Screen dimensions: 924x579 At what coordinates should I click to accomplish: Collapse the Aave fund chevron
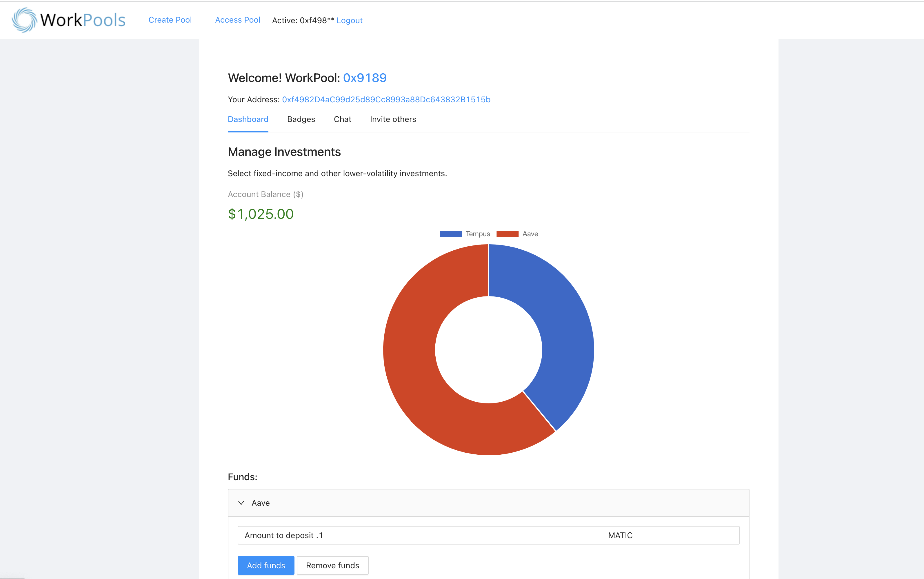(241, 503)
